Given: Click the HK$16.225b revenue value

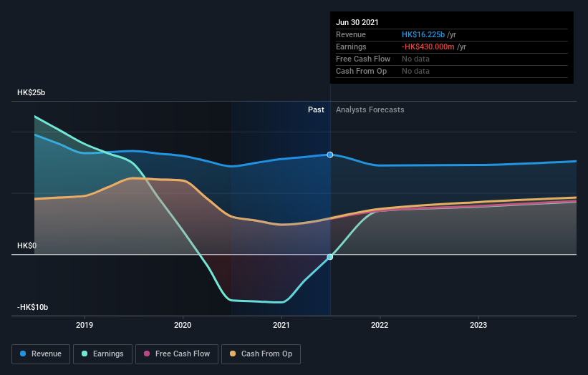Looking at the screenshot, I should pyautogui.click(x=423, y=34).
